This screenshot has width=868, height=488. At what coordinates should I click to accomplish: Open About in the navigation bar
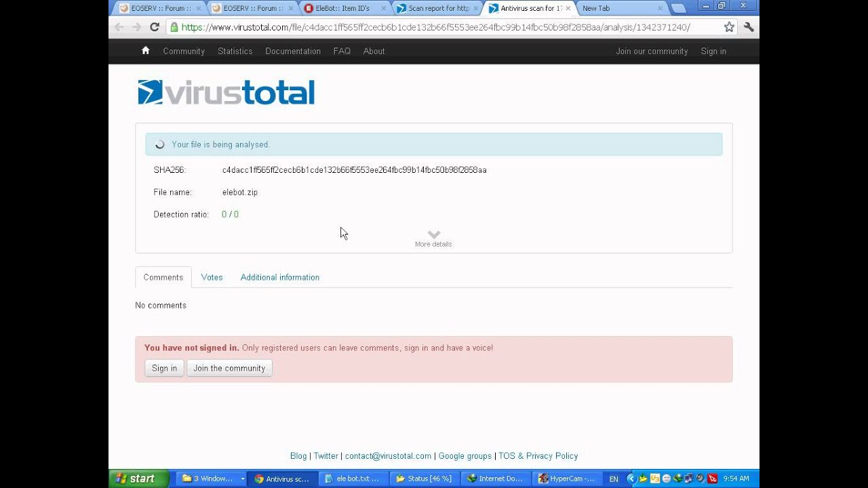pos(374,51)
